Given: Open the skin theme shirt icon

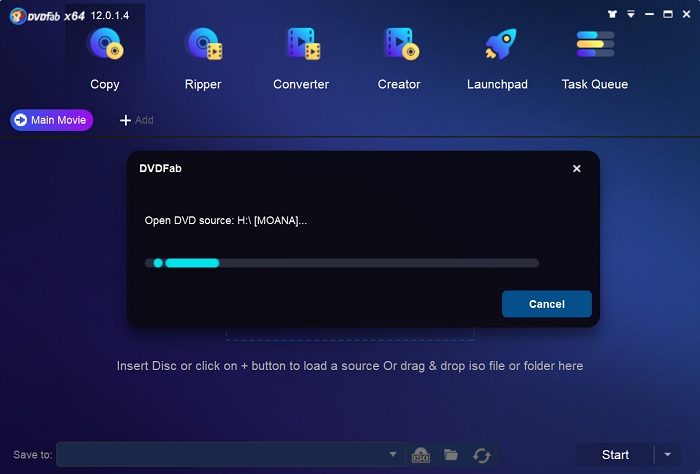Looking at the screenshot, I should (612, 14).
